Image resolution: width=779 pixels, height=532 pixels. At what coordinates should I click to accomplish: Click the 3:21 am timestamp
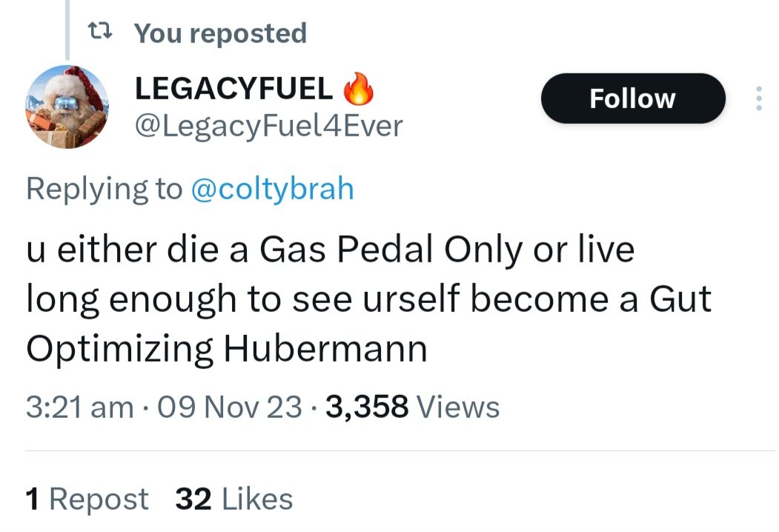pyautogui.click(x=80, y=407)
